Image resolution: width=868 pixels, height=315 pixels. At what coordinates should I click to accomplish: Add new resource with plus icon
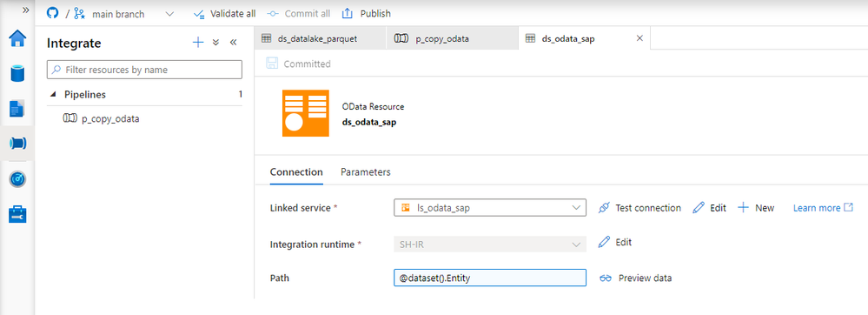point(198,43)
